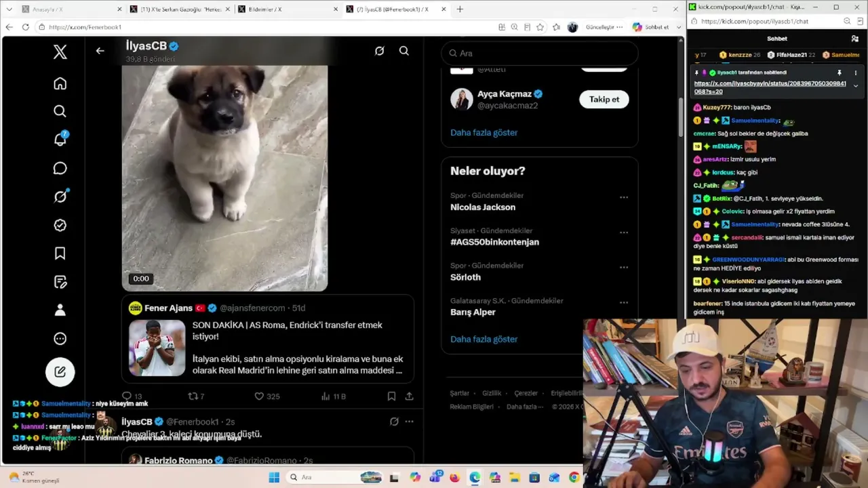This screenshot has width=868, height=488.
Task: Select the İlyasCB (@Fenerbook1) tab
Action: [x=397, y=9]
